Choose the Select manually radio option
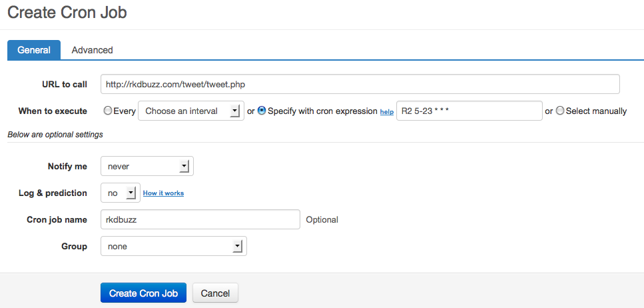This screenshot has width=644, height=308. click(560, 111)
